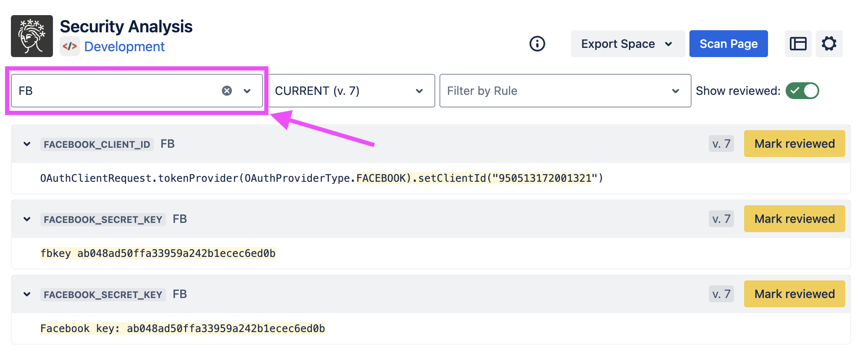Image resolution: width=868 pixels, height=361 pixels.
Task: Clear the FB filter selection
Action: point(227,91)
